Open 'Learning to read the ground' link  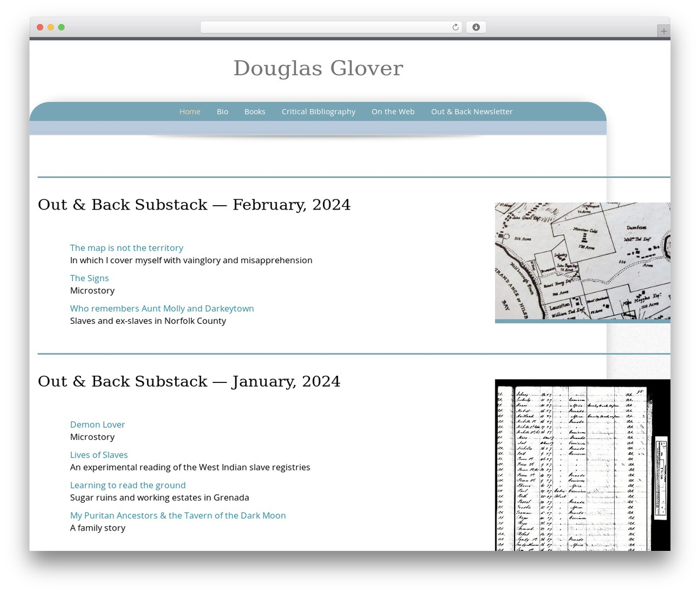click(x=128, y=485)
